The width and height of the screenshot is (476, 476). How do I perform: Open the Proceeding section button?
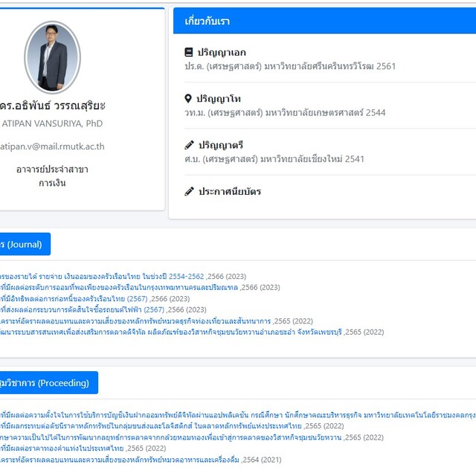click(48, 382)
